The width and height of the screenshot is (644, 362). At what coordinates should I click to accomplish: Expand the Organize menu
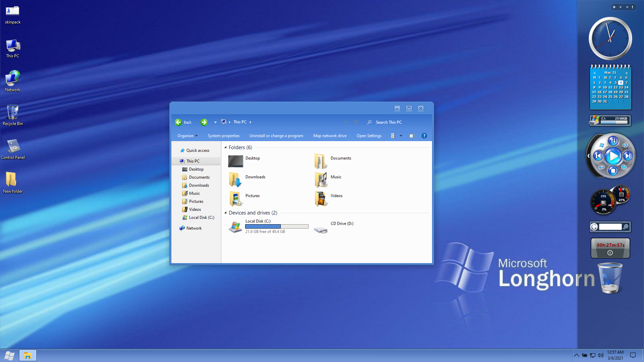click(187, 136)
